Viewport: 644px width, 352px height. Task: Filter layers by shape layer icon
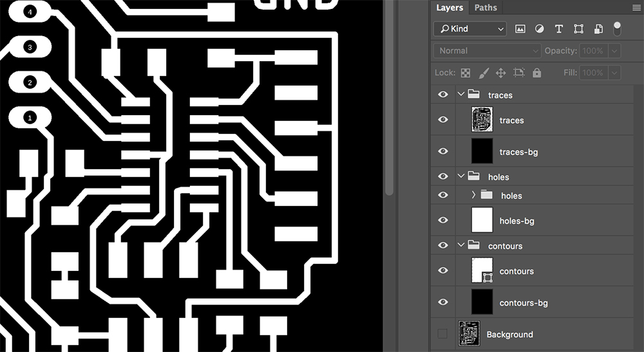(x=578, y=29)
